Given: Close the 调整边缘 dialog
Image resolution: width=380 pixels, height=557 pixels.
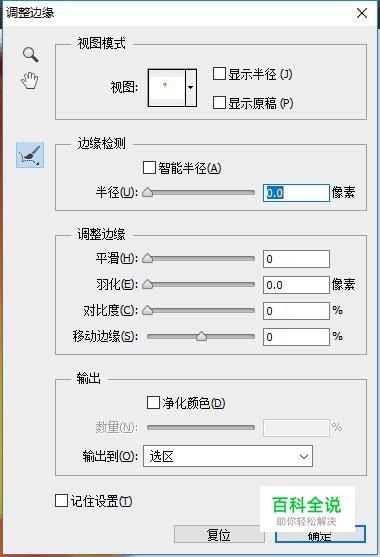Looking at the screenshot, I should point(362,13).
